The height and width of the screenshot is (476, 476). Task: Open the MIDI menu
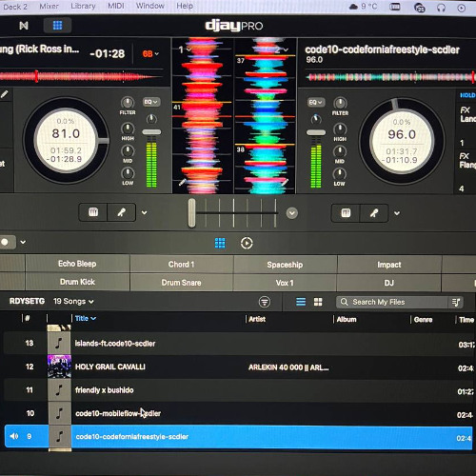coord(116,6)
